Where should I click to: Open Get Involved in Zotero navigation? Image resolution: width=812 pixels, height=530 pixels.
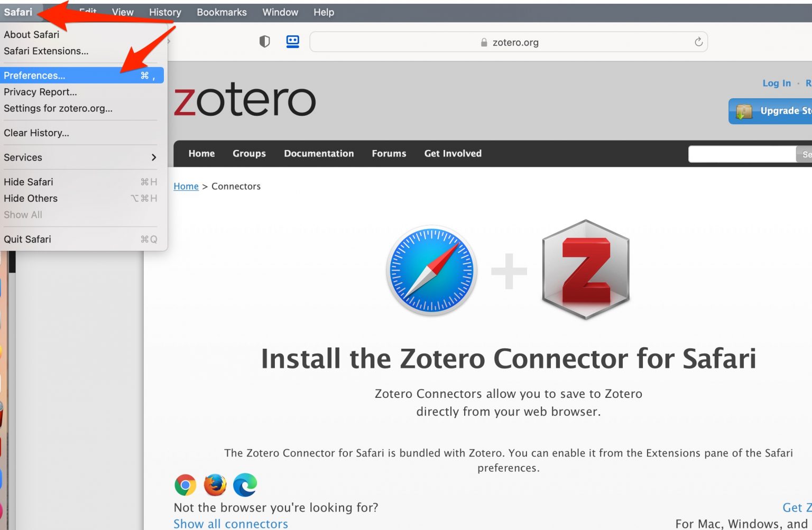tap(453, 153)
